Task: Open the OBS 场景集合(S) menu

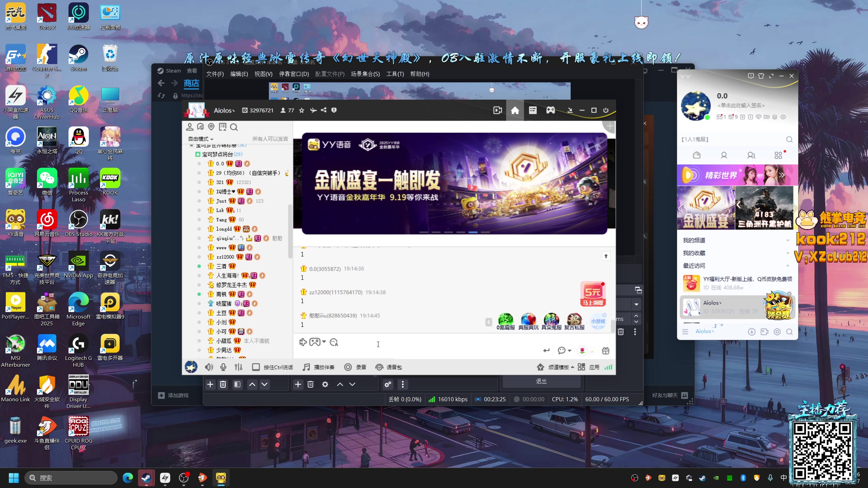Action: point(365,74)
